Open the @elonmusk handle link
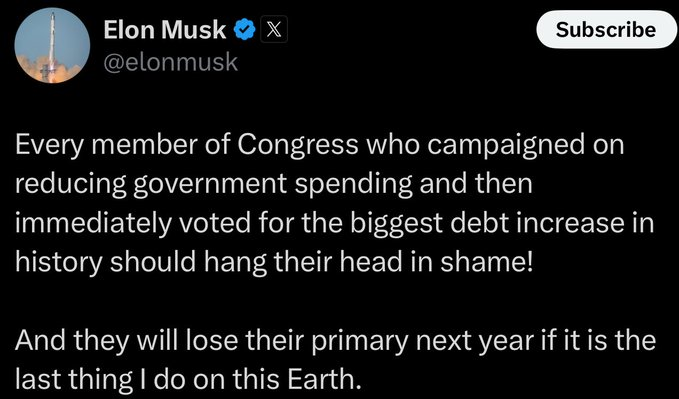 point(171,63)
